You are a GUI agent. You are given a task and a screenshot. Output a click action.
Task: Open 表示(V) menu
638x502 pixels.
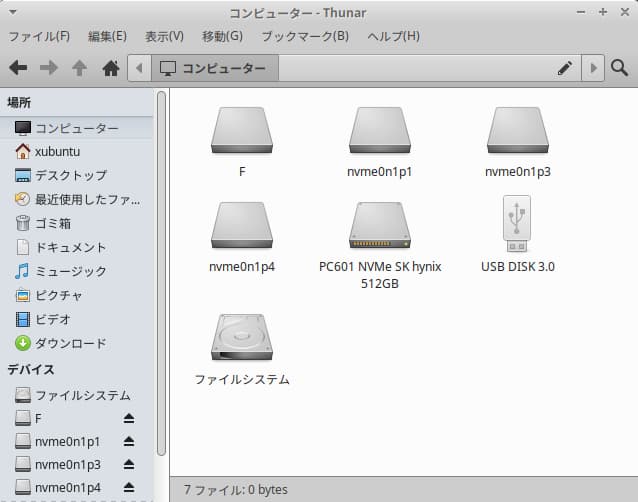click(x=164, y=36)
